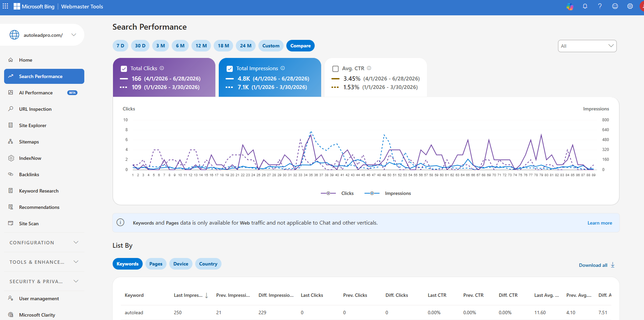Click the Last CTR column header

(x=437, y=295)
